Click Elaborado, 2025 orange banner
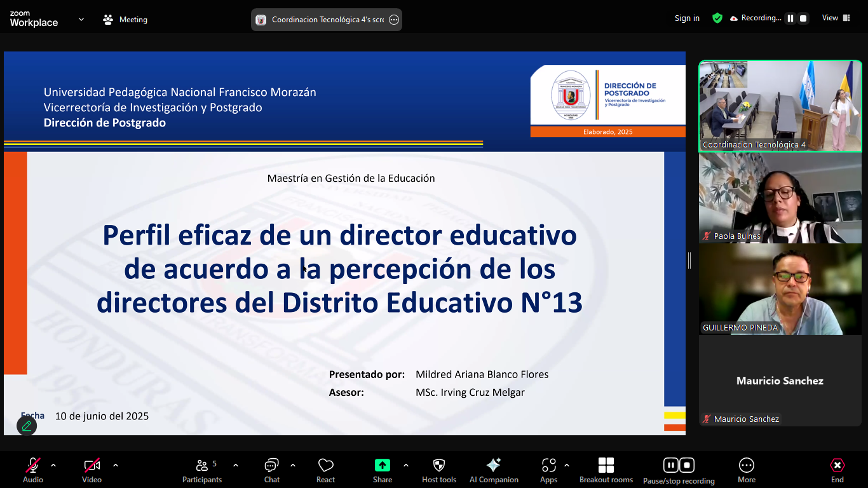The image size is (868, 488). coord(608,132)
